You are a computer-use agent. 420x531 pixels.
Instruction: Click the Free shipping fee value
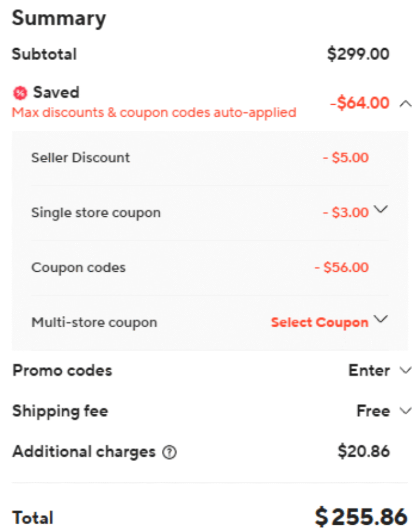[373, 411]
